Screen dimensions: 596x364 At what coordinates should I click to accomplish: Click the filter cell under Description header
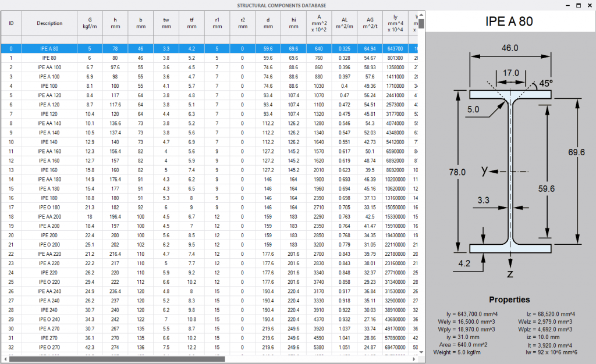[x=49, y=40]
